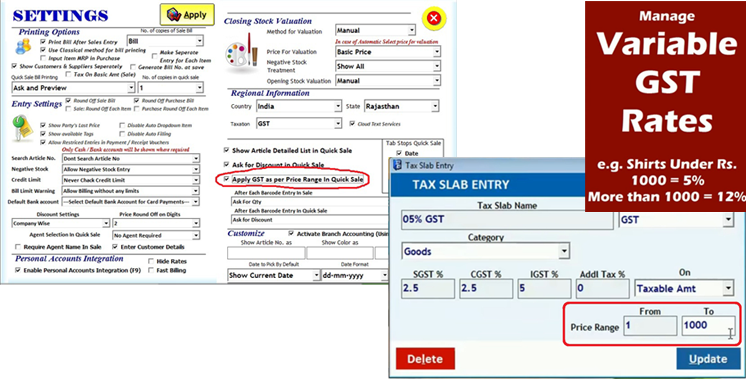Open Negative Stock entry dropdown

tap(131, 169)
